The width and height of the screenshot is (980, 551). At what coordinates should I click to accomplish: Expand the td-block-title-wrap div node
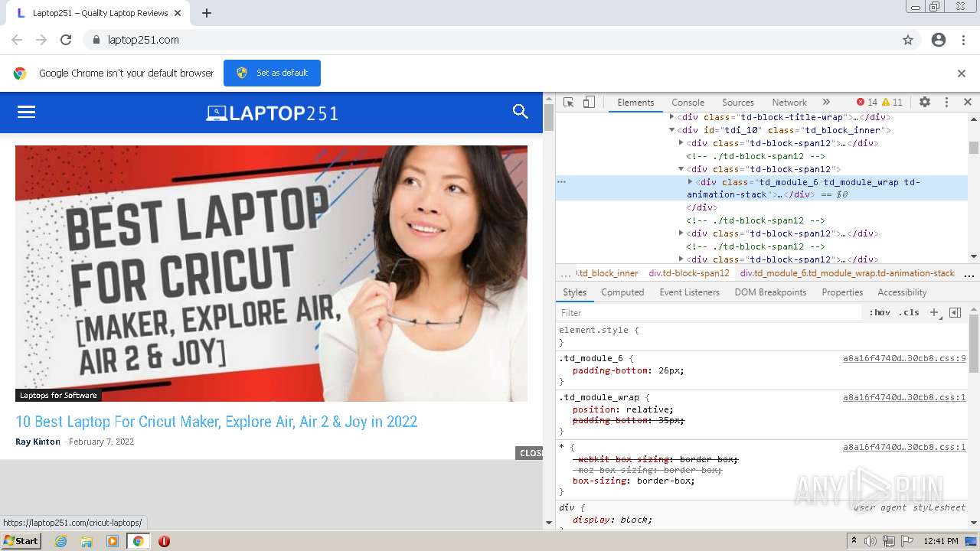point(672,117)
